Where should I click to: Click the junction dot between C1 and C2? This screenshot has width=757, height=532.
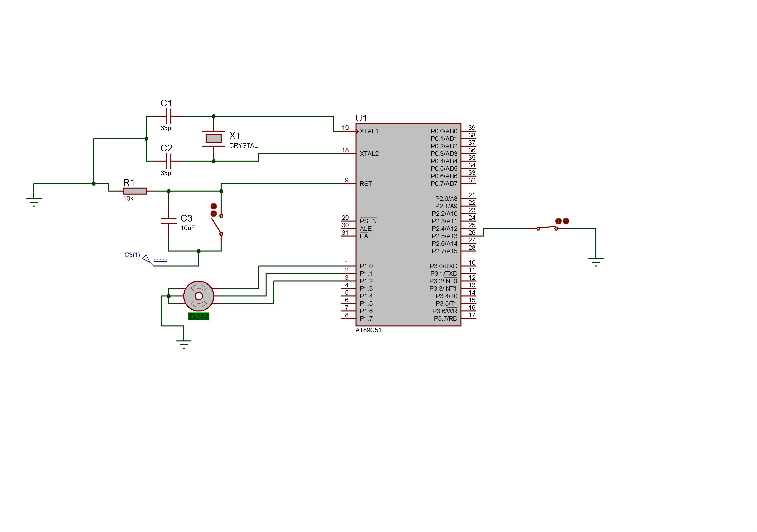click(146, 138)
